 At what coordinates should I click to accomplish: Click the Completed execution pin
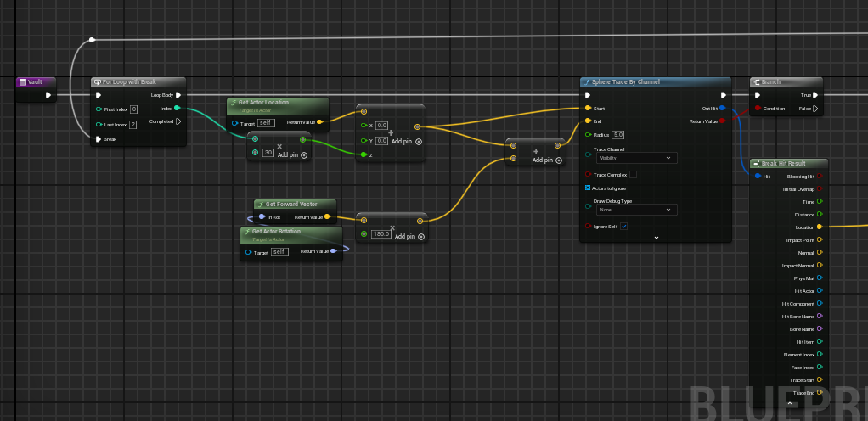[x=178, y=121]
